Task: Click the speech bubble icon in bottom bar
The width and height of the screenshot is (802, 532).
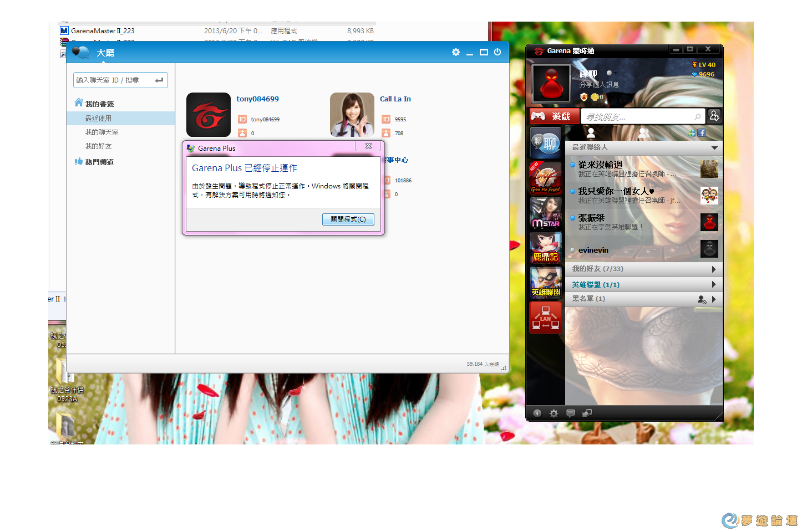Action: tap(570, 413)
